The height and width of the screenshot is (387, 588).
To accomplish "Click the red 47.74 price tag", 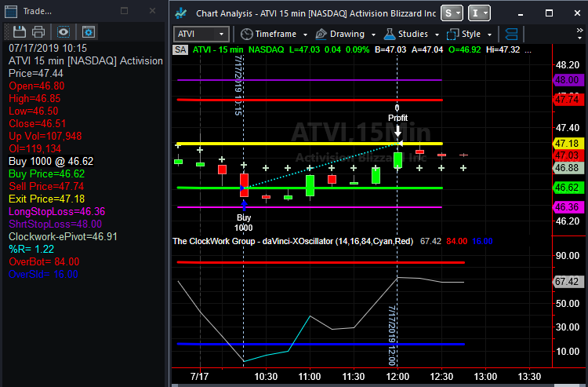I will [x=568, y=100].
